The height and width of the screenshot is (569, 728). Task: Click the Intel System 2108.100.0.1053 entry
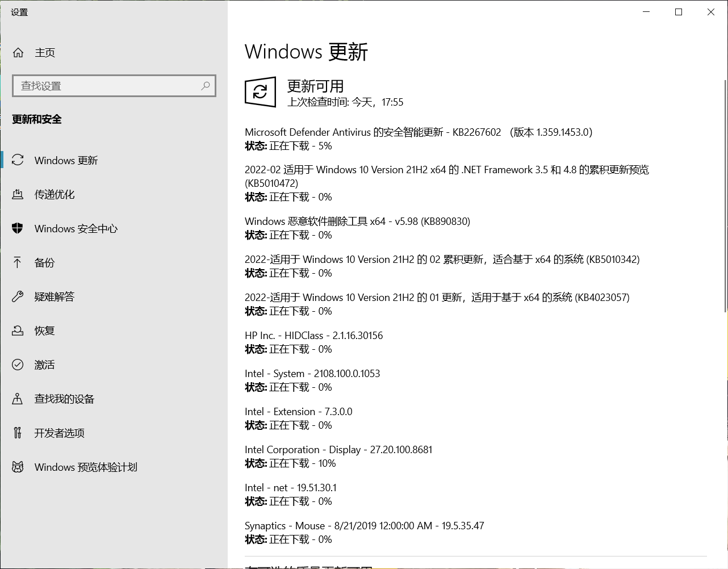tap(312, 380)
